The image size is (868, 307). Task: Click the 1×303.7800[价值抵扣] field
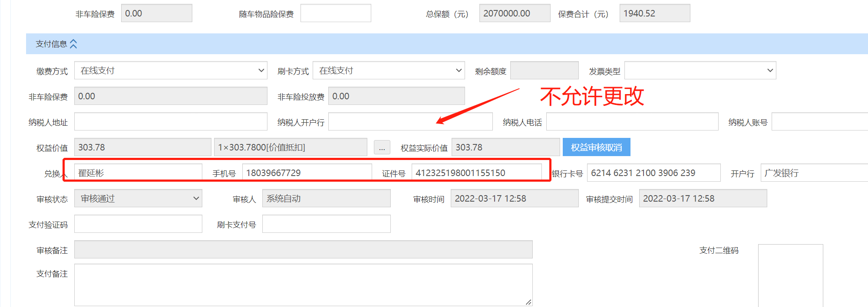point(290,147)
